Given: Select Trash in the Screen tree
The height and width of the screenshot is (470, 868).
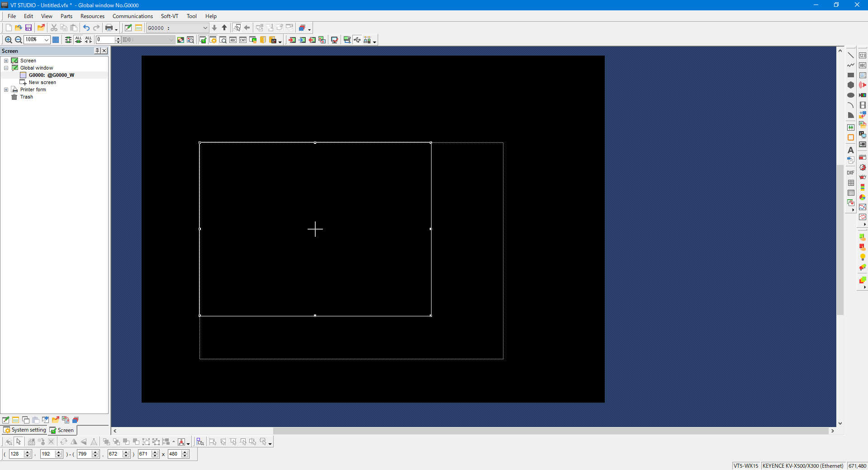Looking at the screenshot, I should [26, 97].
